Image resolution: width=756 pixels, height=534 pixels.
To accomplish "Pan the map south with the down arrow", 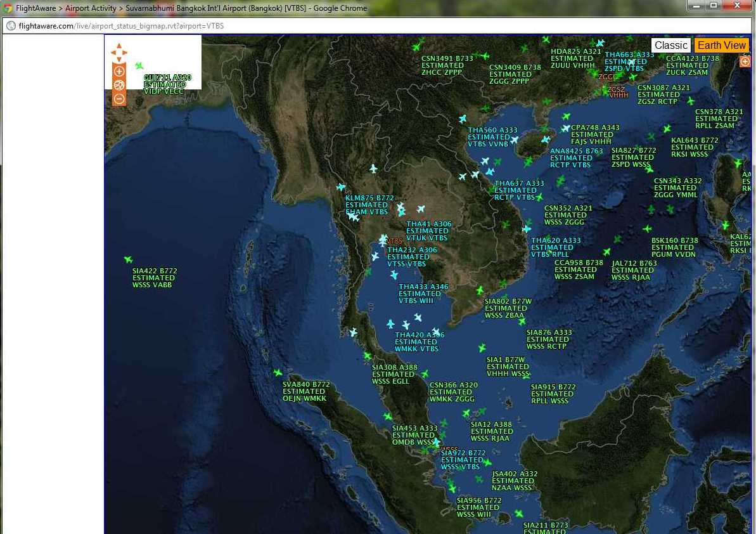I will click(x=119, y=58).
